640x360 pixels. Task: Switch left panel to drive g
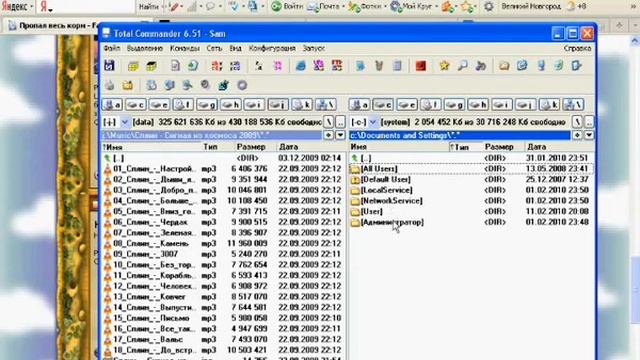coord(207,105)
